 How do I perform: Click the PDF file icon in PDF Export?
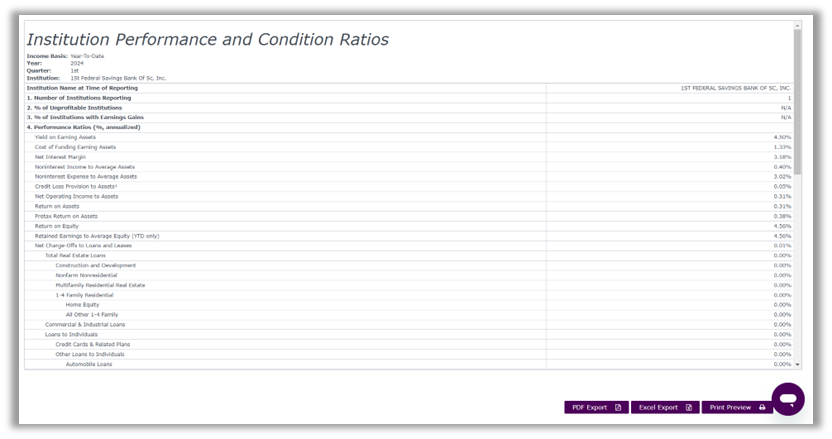pyautogui.click(x=618, y=407)
